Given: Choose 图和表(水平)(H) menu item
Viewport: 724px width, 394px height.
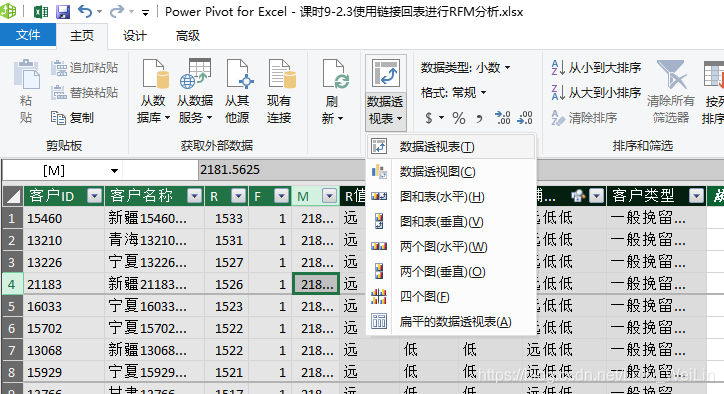Looking at the screenshot, I should click(x=451, y=197).
